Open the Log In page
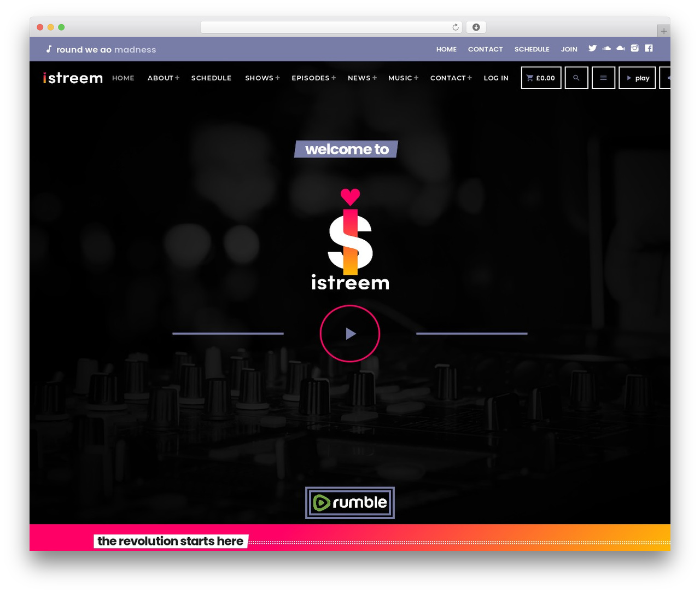 pyautogui.click(x=496, y=78)
